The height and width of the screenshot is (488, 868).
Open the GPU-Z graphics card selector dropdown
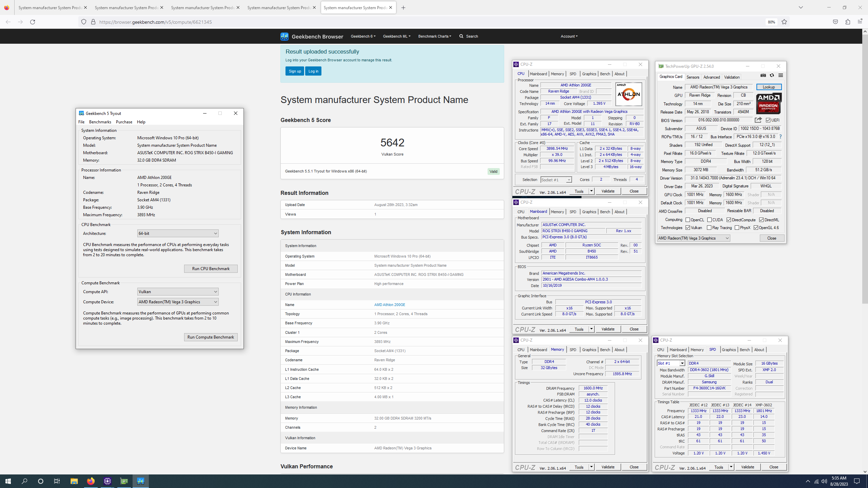pyautogui.click(x=693, y=238)
